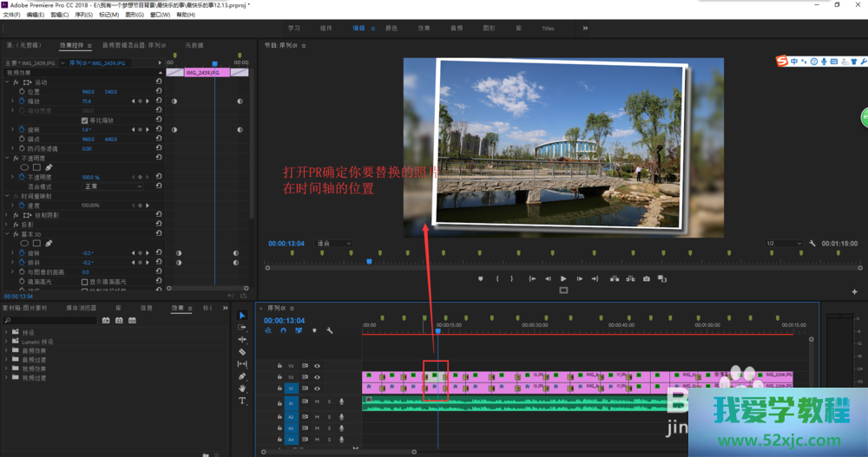This screenshot has width=868, height=457.
Task: Select the Type tool (T)
Action: pyautogui.click(x=242, y=402)
